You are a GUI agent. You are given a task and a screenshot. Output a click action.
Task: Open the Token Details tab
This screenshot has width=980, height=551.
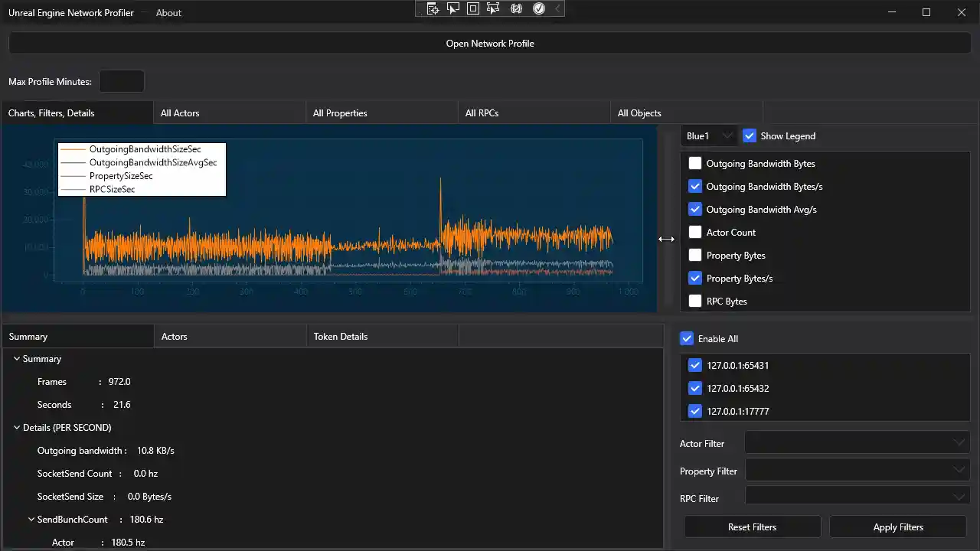click(x=381, y=336)
